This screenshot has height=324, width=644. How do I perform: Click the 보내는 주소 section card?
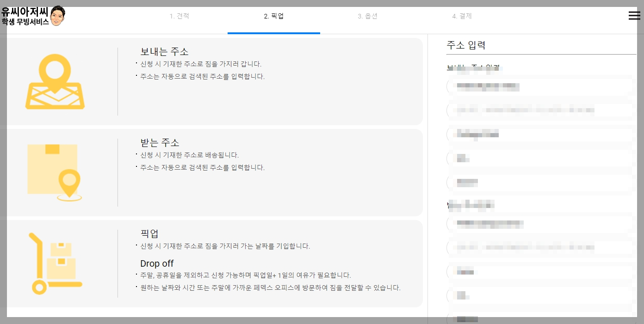[x=215, y=81]
